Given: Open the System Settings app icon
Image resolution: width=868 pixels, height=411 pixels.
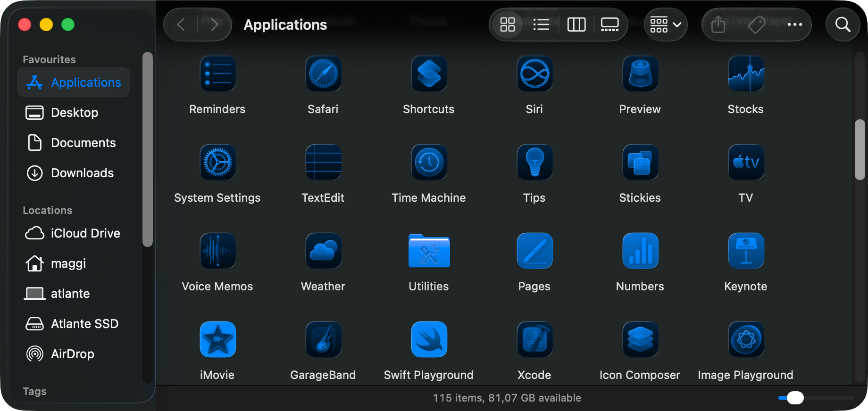Looking at the screenshot, I should [217, 162].
